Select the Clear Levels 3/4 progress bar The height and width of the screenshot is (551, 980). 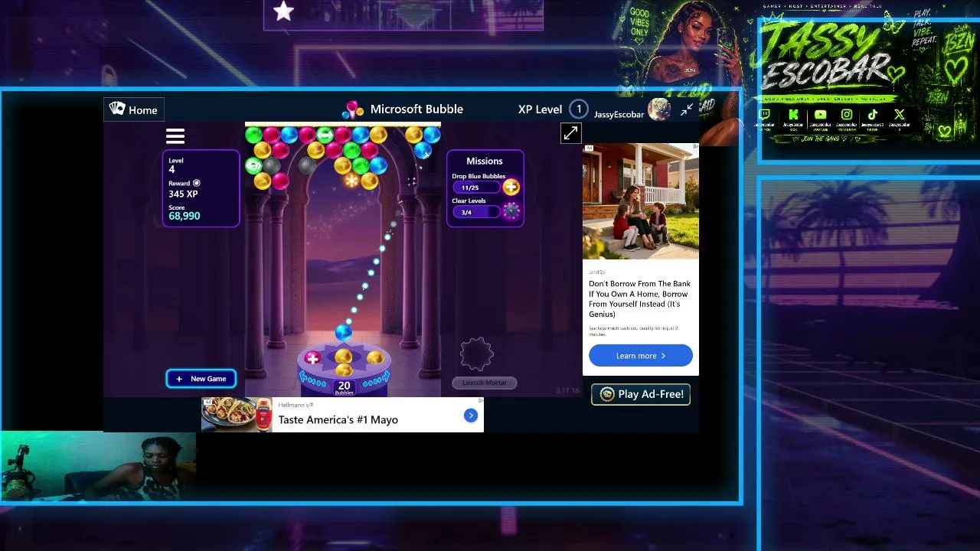[476, 212]
